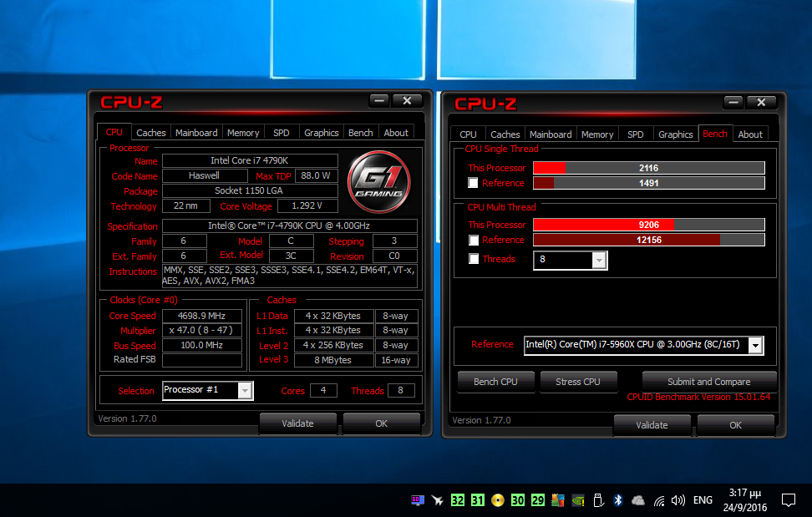Open the temperature tray icon showing 30
Screen dimensions: 812x517
point(518,500)
